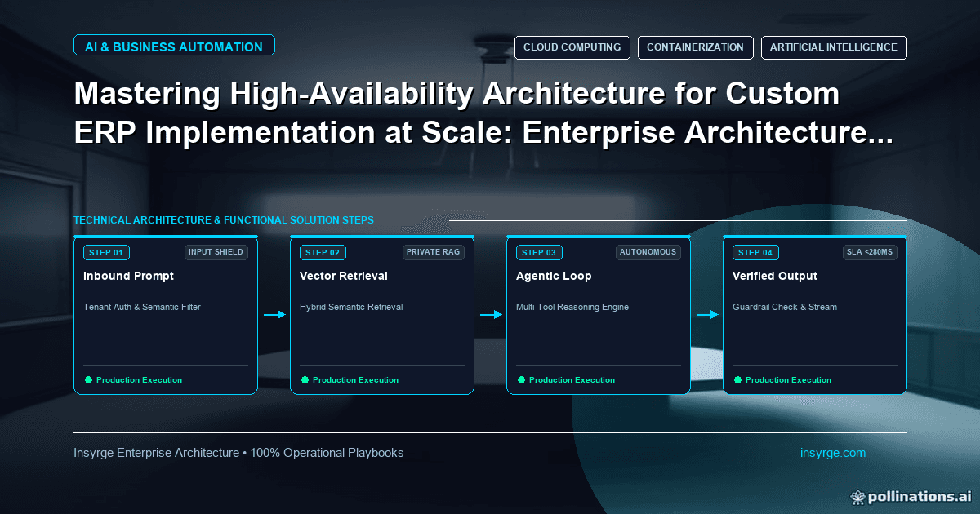The image size is (980, 514).
Task: Click the INPUT SHIELD label
Action: [216, 252]
